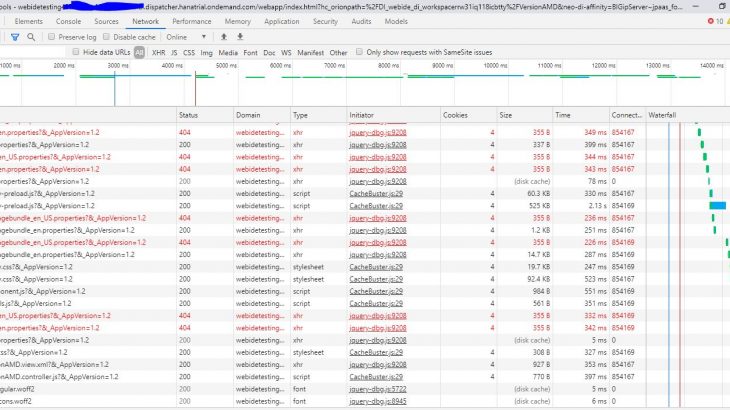Click the export HAR download arrow
The image size is (730, 410).
[x=240, y=37]
